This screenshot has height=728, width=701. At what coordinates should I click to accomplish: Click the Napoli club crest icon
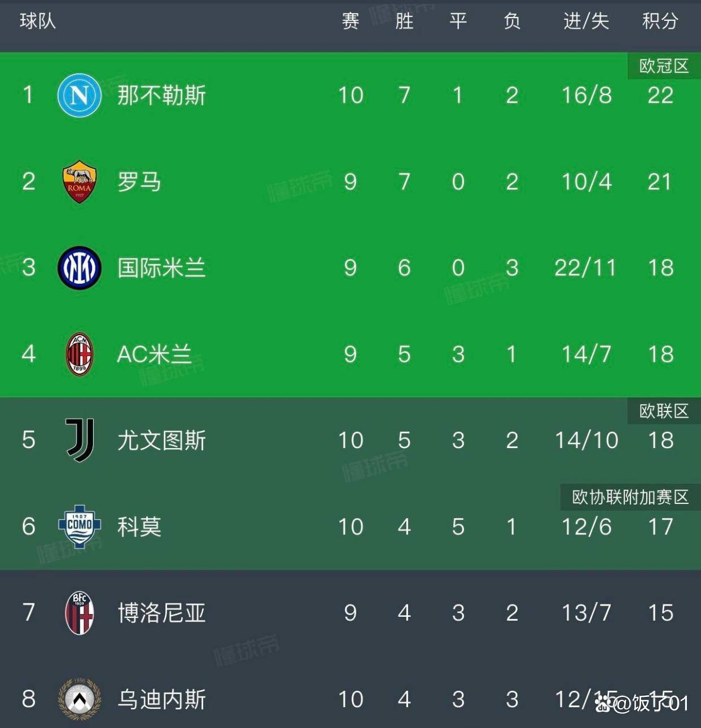pyautogui.click(x=79, y=95)
